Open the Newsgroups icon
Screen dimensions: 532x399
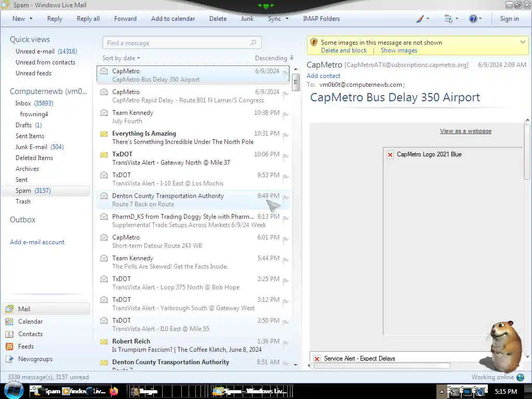click(x=9, y=359)
